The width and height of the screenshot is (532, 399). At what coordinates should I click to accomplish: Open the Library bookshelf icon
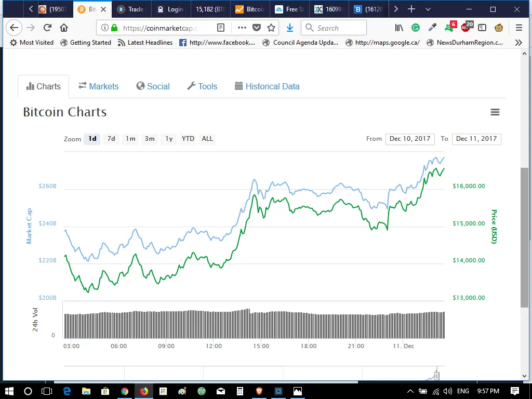point(399,28)
